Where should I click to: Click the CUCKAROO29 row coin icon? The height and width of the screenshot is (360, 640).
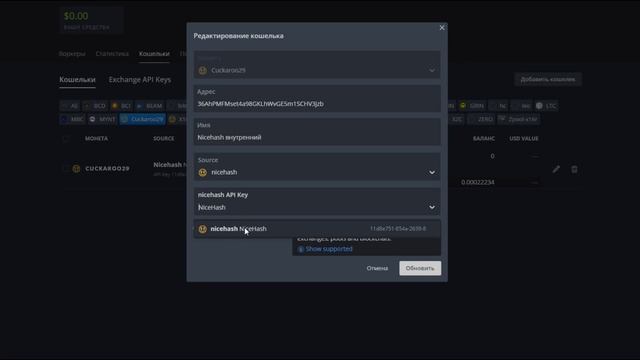click(x=76, y=169)
